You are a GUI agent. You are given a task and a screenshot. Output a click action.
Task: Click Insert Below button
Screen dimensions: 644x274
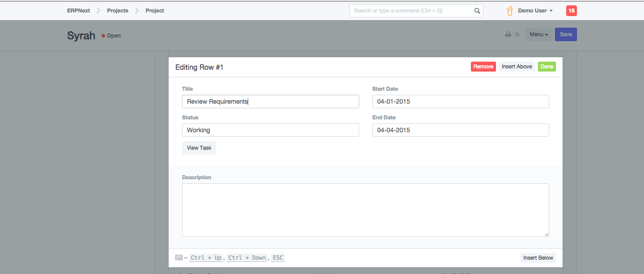coord(538,258)
